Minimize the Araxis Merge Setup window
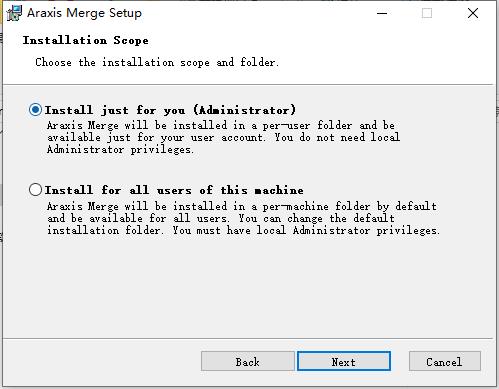Image resolution: width=499 pixels, height=389 pixels. coord(382,13)
